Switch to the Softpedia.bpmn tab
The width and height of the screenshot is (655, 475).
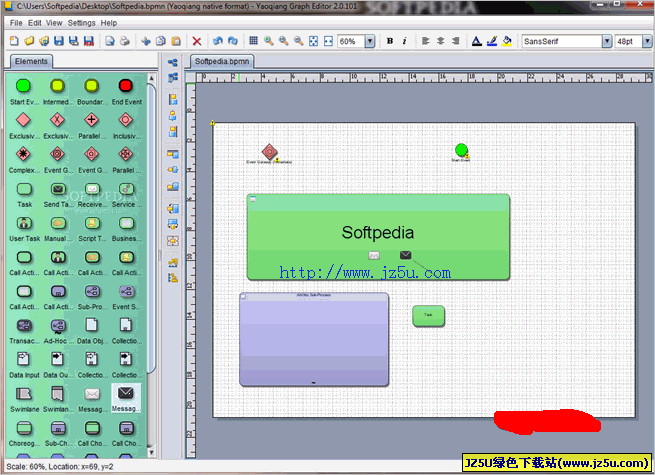(222, 61)
